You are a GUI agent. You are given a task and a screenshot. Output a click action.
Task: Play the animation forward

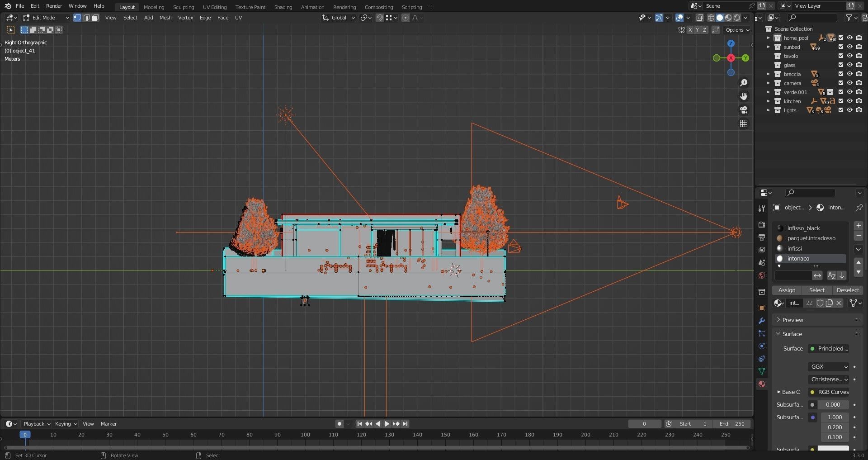387,424
